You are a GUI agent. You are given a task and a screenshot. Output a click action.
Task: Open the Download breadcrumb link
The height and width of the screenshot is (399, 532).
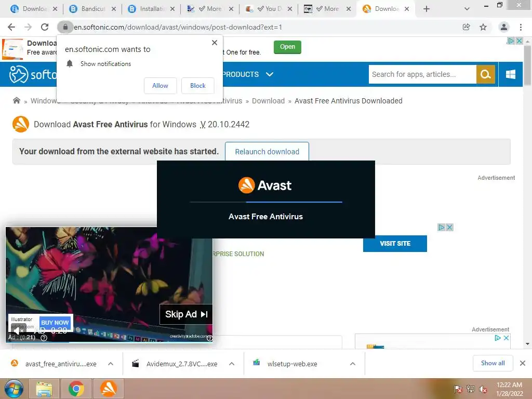click(268, 101)
